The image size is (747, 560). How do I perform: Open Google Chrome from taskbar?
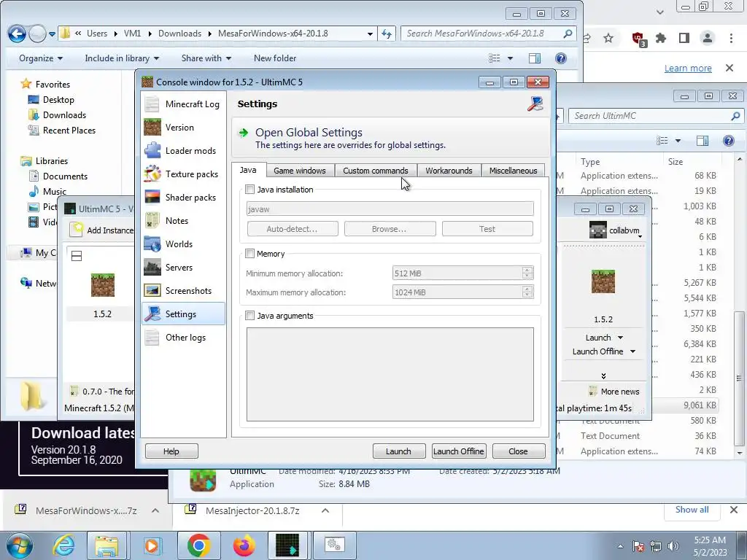(198, 545)
